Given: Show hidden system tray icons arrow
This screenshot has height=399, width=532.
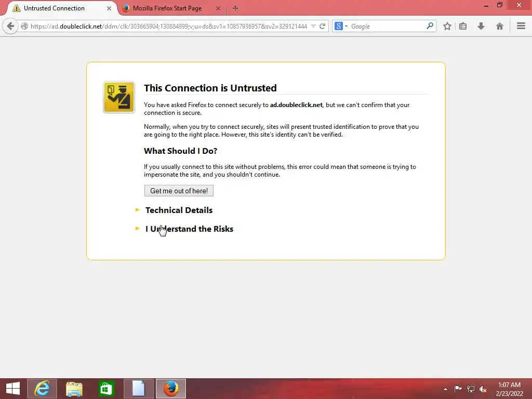Looking at the screenshot, I should tap(445, 389).
